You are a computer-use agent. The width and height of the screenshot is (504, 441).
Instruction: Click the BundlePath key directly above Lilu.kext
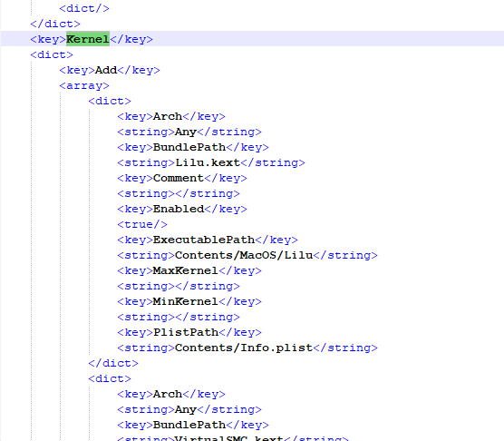tap(193, 147)
